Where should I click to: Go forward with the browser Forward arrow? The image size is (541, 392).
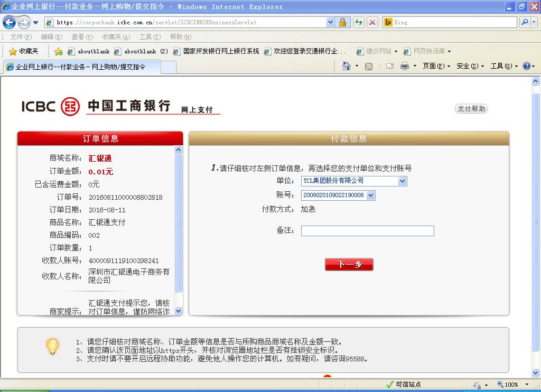[24, 22]
